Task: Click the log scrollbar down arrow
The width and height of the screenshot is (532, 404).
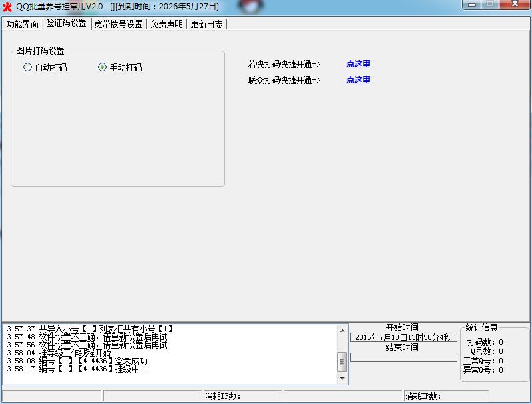Action: [x=342, y=378]
